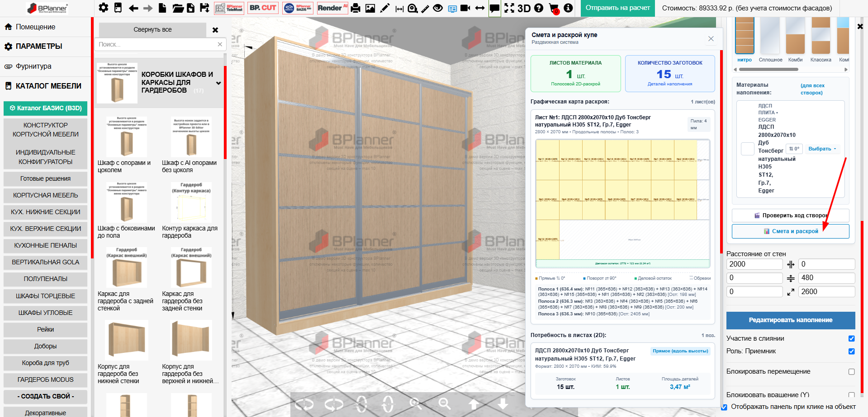This screenshot has width=868, height=417.
Task: Open 'КУХ. НИЖНИЕ СЕКЦИИ' catalog category
Action: coord(45,212)
